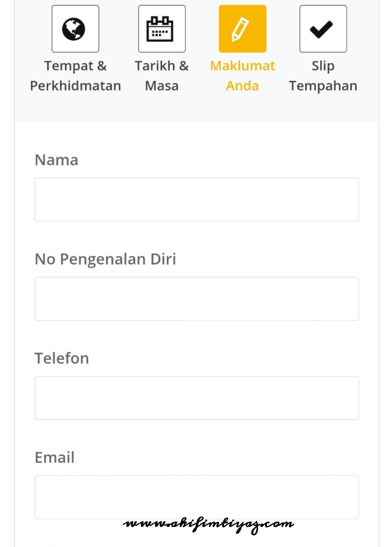Viewport: 392px width, 547px height.
Task: Click the No Pengenalan Diri label
Action: point(105,259)
